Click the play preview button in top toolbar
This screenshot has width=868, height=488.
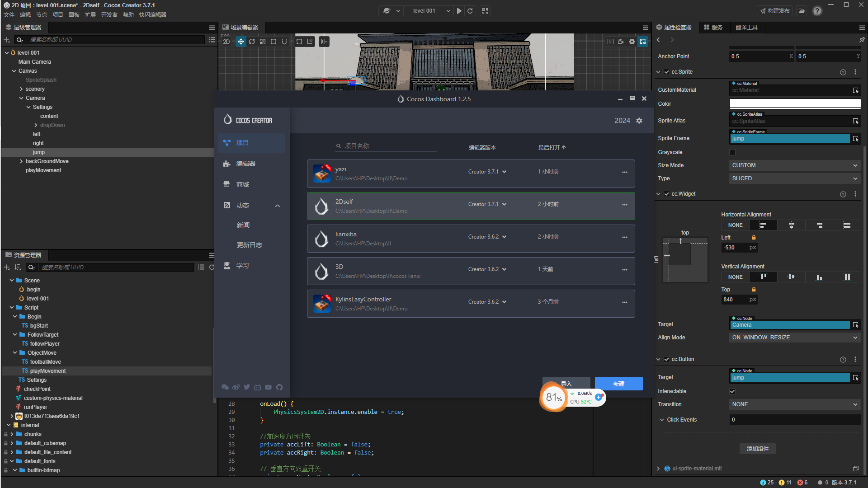pyautogui.click(x=459, y=11)
